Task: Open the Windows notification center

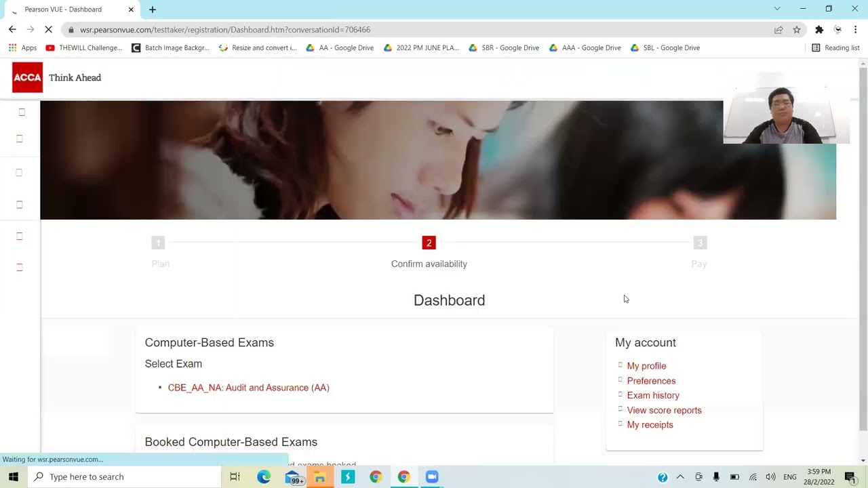Action: pos(850,477)
